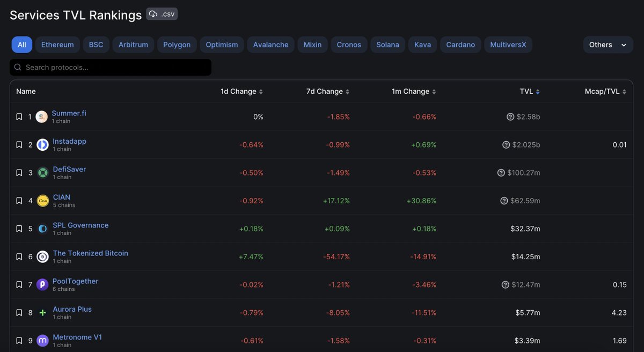644x352 pixels.
Task: Bookmark The Tokenized Bitcoin protocol
Action: click(19, 256)
